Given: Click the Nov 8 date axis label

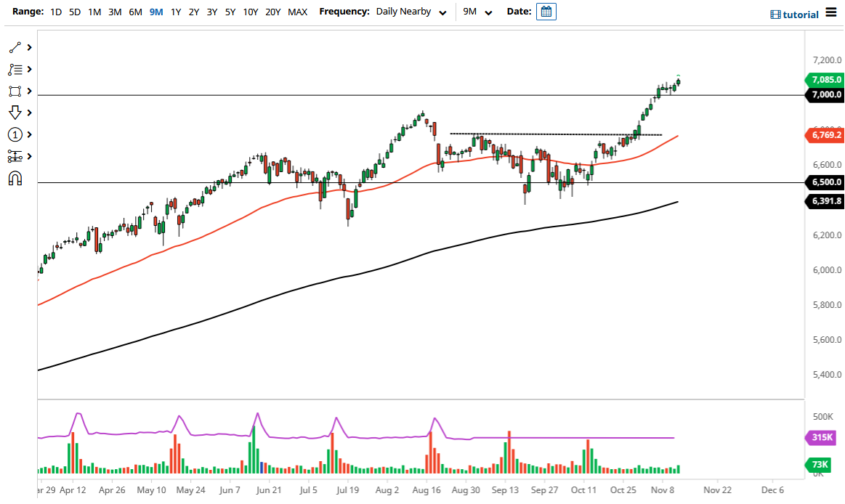Looking at the screenshot, I should pyautogui.click(x=663, y=490).
